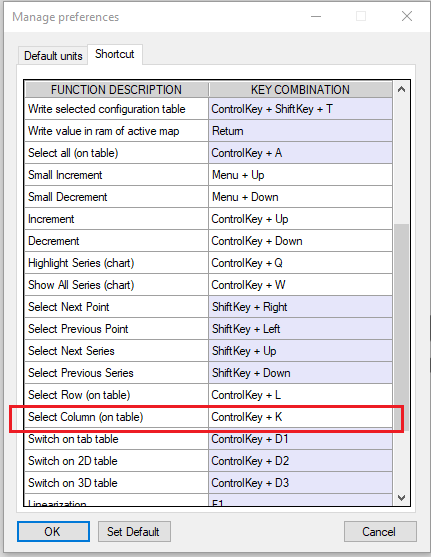Click 'Switch on tab table' description

117,439
